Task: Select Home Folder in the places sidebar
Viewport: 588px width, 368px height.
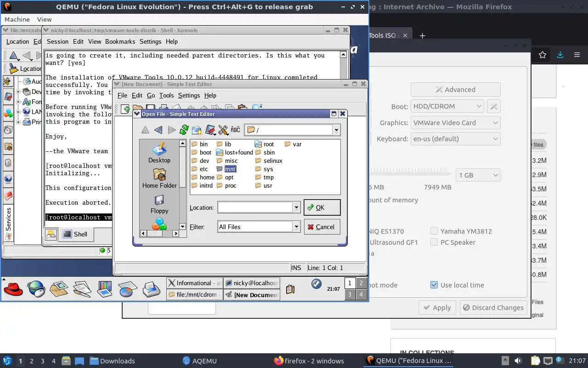Action: coord(159,178)
